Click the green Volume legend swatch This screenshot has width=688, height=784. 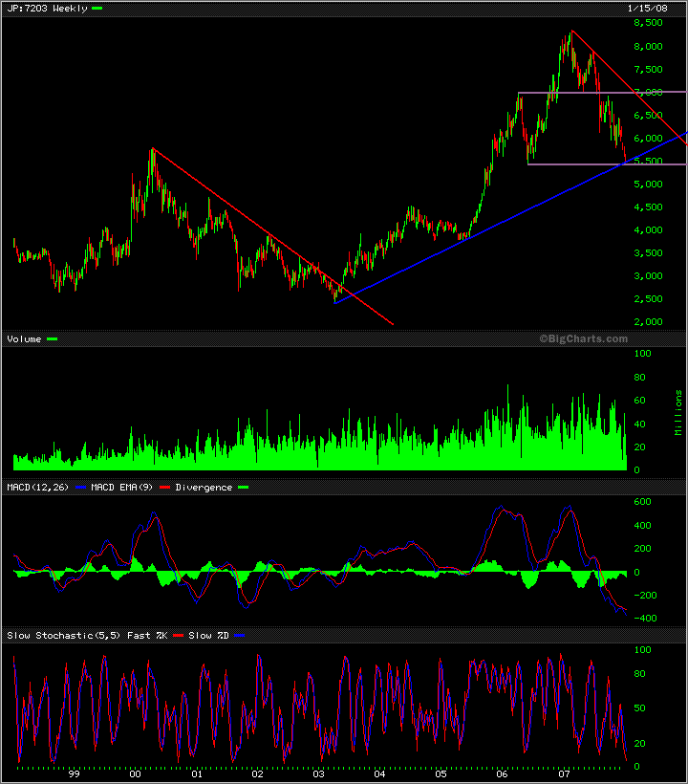(52, 339)
